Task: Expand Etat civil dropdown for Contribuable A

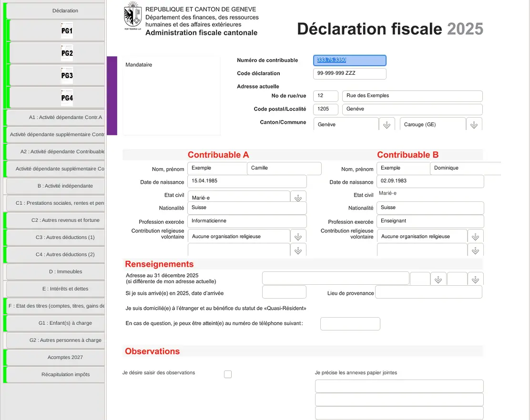Action: [x=298, y=197]
